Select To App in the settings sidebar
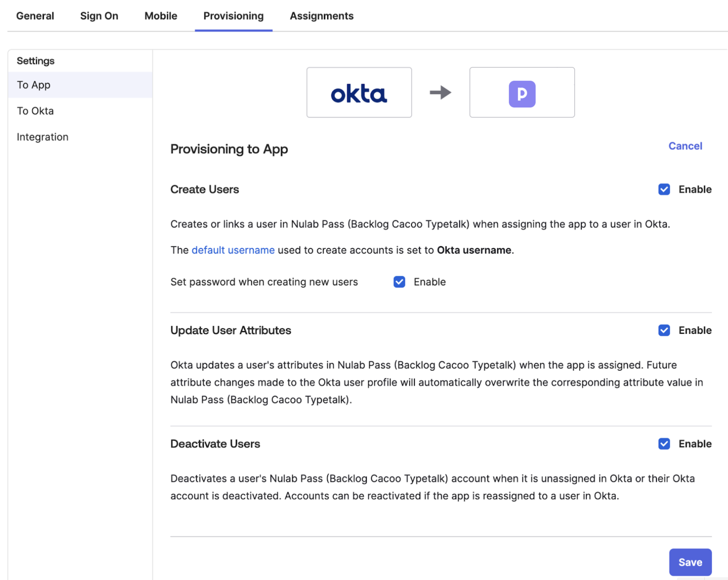This screenshot has width=728, height=580. pos(34,85)
